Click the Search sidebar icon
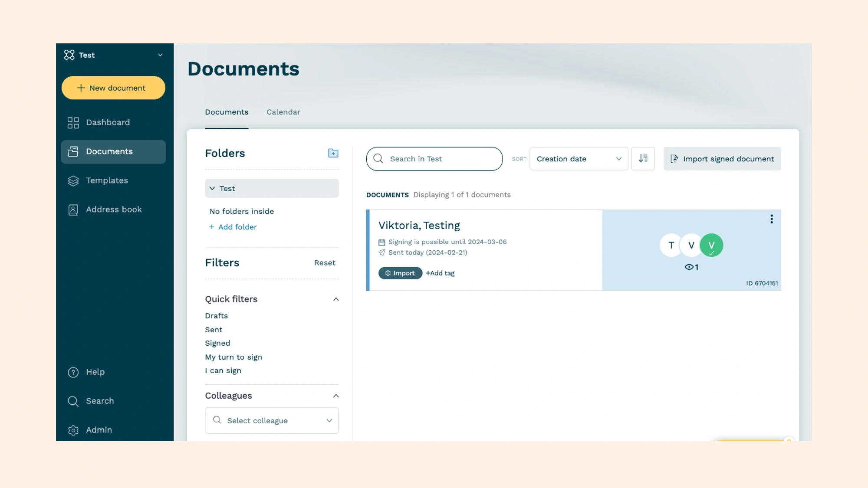Viewport: 868px width, 488px height. [x=73, y=401]
